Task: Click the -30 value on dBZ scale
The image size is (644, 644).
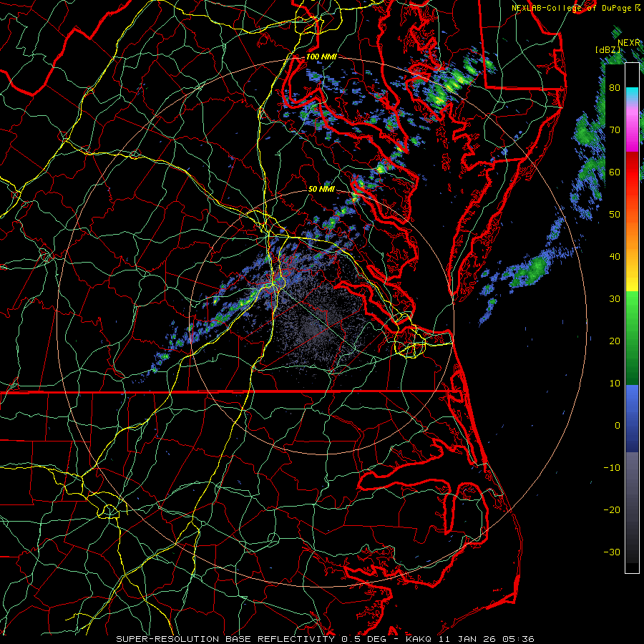Action: click(612, 552)
